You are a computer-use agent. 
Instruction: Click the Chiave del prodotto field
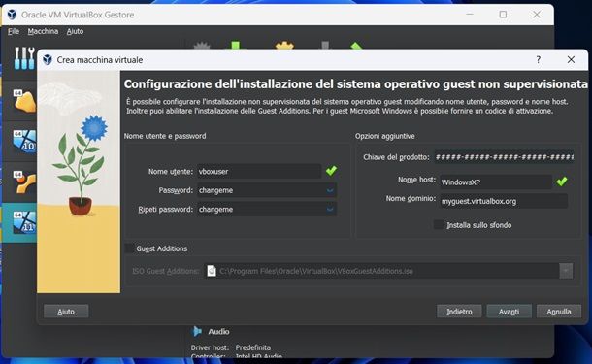click(x=505, y=157)
